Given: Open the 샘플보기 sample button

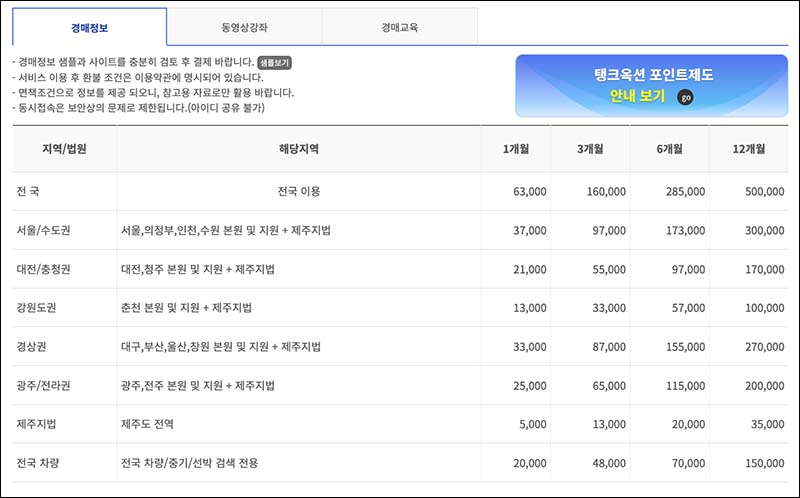Looking at the screenshot, I should coord(275,62).
